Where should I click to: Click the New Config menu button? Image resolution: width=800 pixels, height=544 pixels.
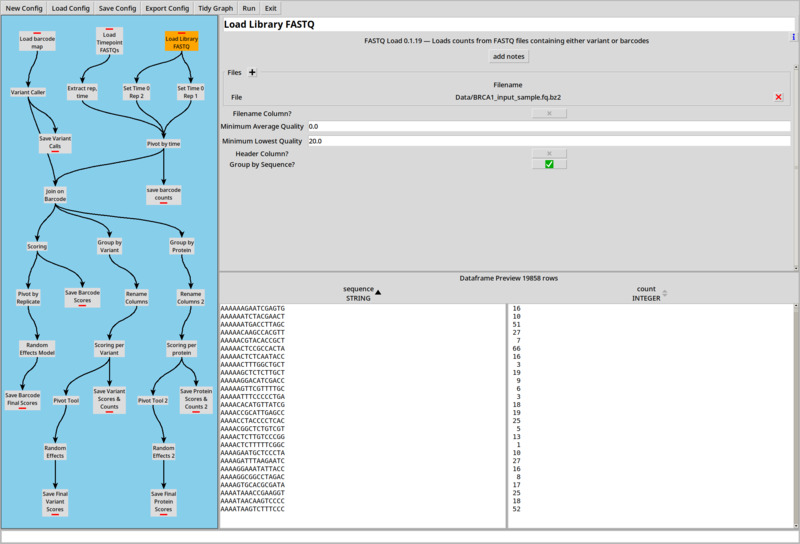coord(24,8)
